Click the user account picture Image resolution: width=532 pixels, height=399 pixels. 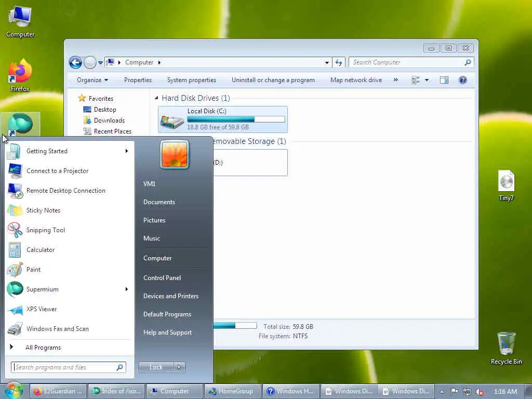[x=175, y=154]
